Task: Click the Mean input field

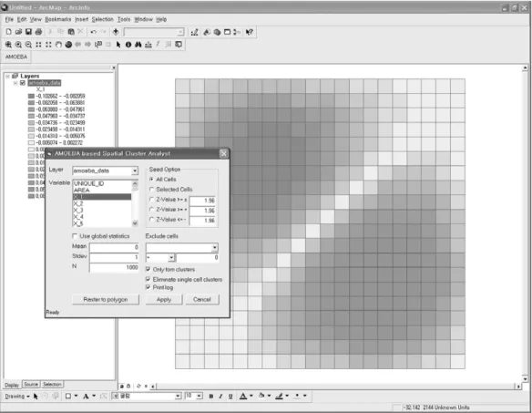Action: pos(114,247)
